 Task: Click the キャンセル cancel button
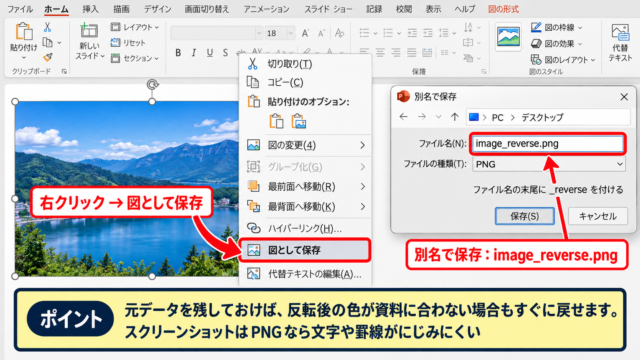[x=598, y=216]
